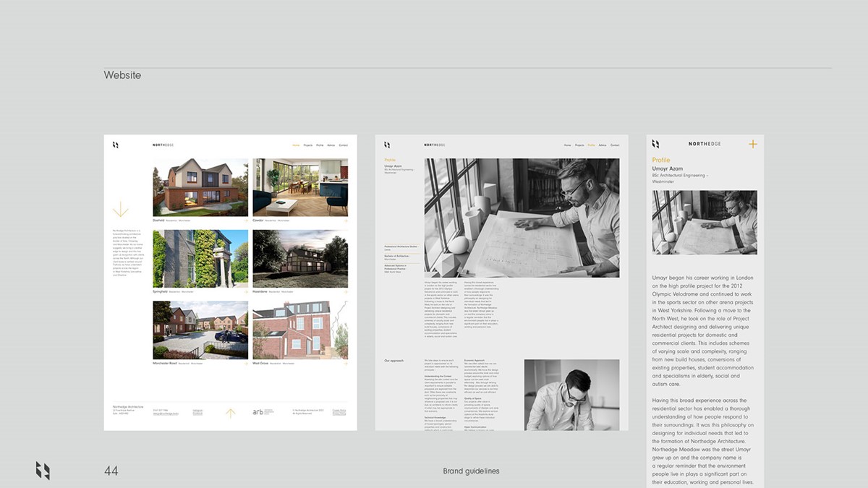The width and height of the screenshot is (868, 488).
Task: Click the arrow beside the Doefield project
Action: (244, 220)
